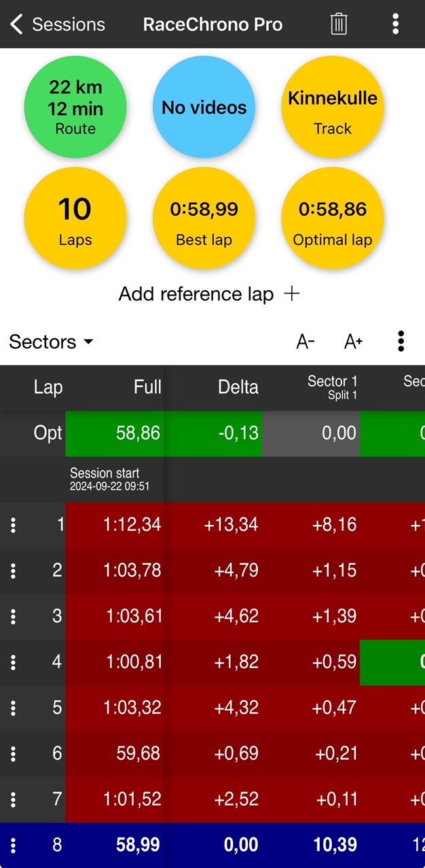Open the Sectors view dropdown

(x=51, y=342)
